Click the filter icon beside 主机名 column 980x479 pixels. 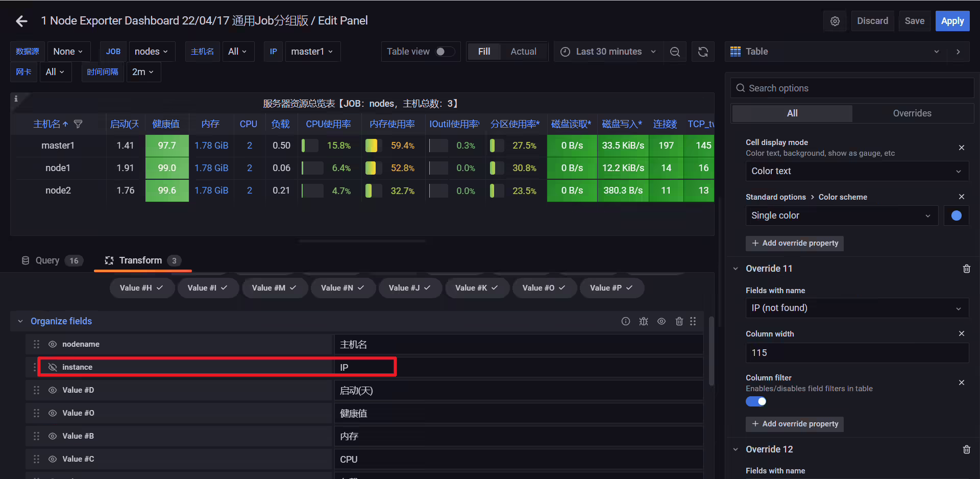[x=78, y=124]
